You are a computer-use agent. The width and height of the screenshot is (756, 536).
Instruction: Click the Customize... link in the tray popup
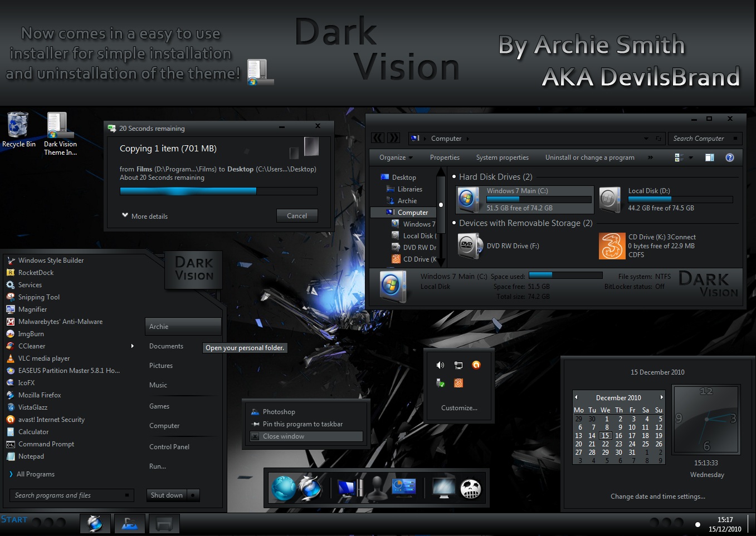(x=459, y=408)
